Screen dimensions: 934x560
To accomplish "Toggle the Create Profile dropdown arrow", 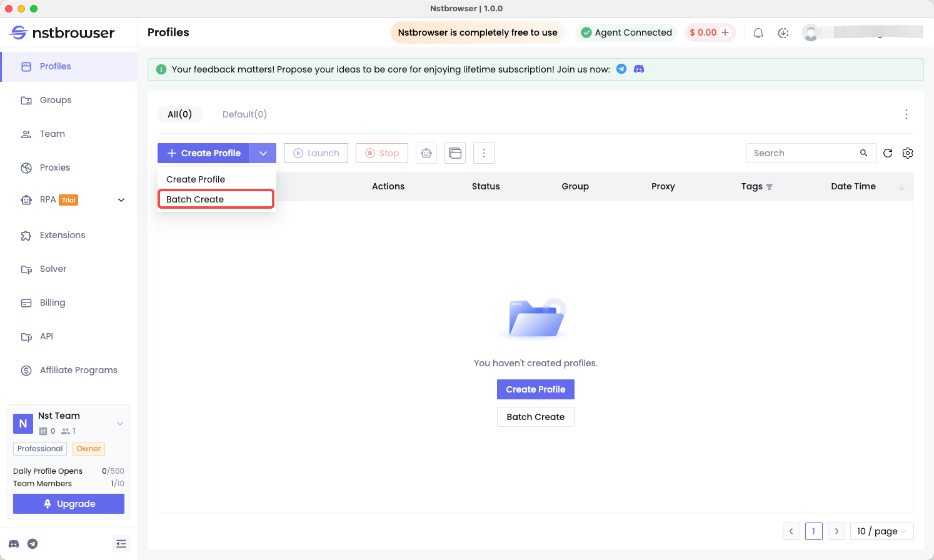I will [x=263, y=153].
